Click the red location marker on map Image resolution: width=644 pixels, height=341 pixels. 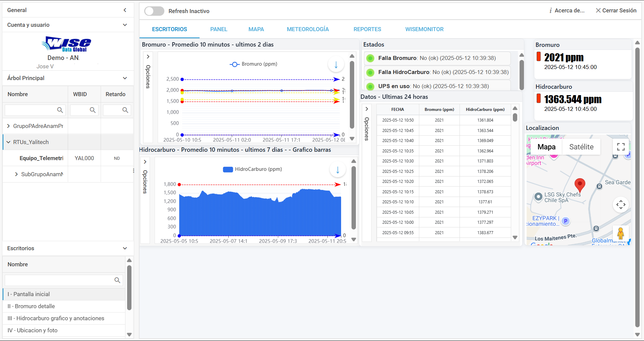pyautogui.click(x=580, y=185)
